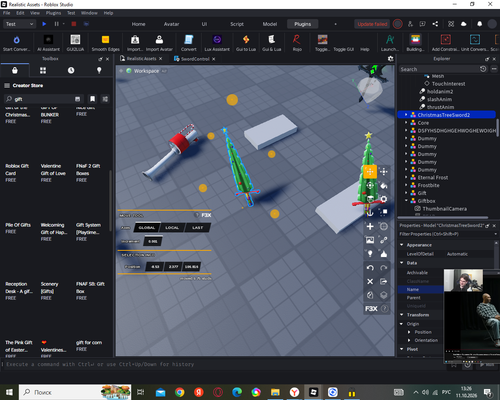Switch Toolbox to Inventory grid tab

[x=43, y=70]
